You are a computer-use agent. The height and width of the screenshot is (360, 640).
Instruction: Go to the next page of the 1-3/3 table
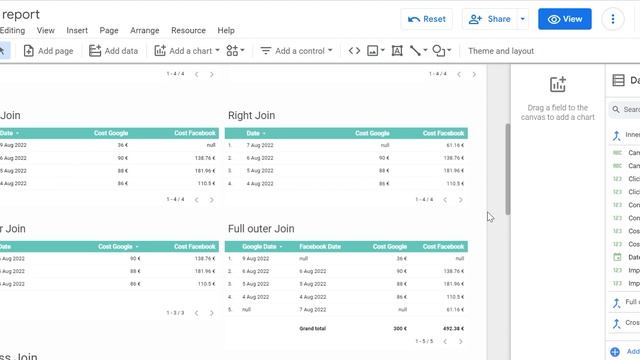point(211,313)
